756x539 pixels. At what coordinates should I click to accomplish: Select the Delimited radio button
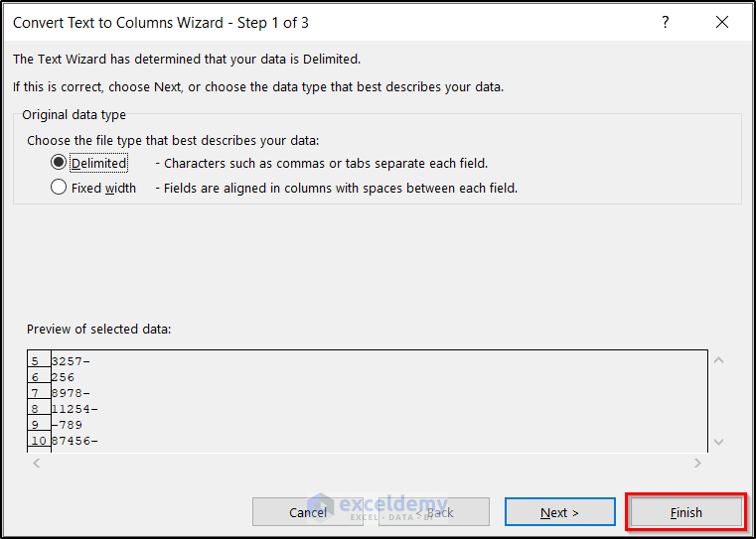(x=59, y=163)
